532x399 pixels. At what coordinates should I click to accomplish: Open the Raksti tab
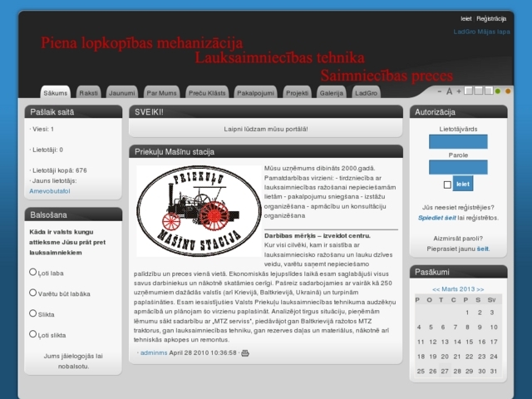pyautogui.click(x=88, y=93)
